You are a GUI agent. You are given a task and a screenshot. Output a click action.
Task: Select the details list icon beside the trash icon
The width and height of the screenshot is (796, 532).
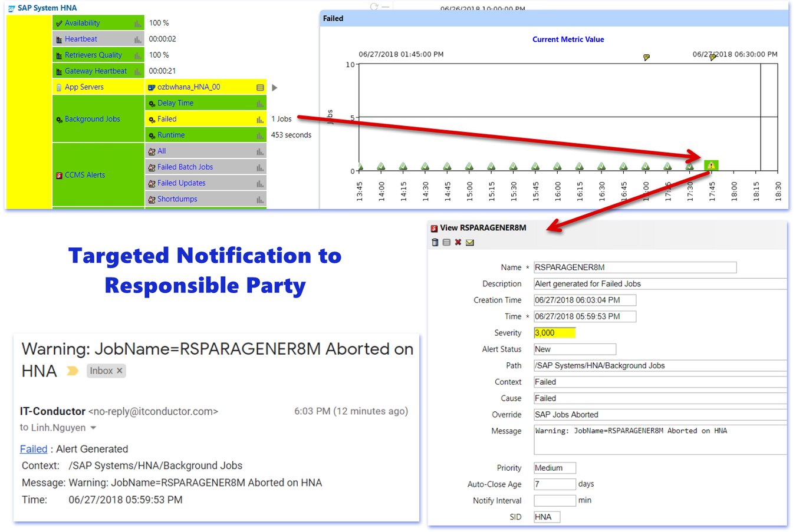(446, 242)
